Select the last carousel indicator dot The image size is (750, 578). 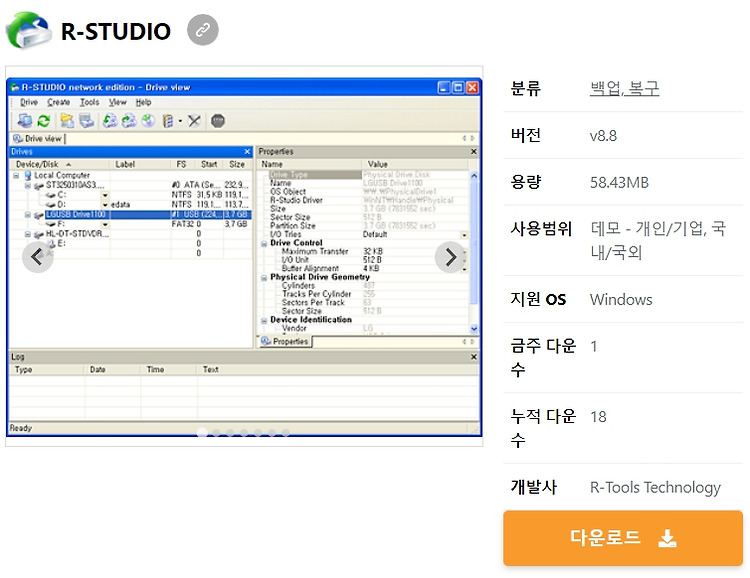coord(286,433)
